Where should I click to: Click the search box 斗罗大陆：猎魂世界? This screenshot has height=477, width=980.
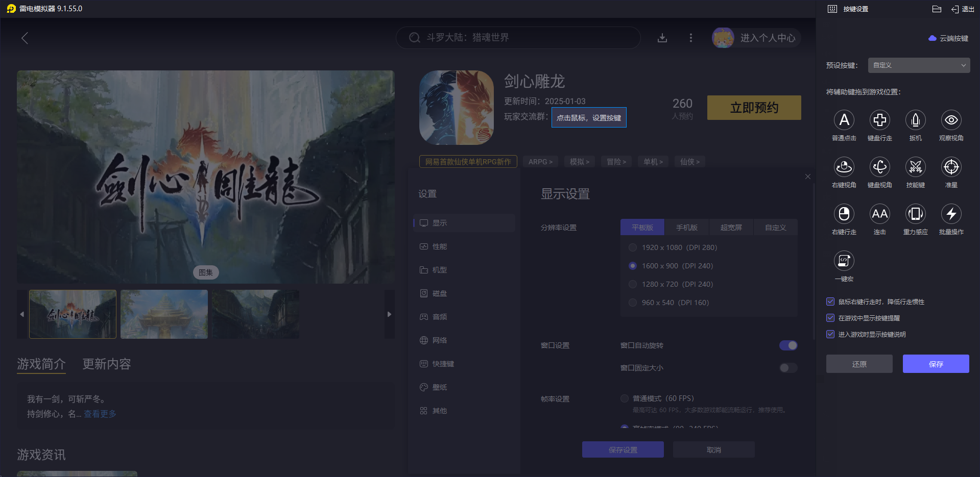click(518, 38)
